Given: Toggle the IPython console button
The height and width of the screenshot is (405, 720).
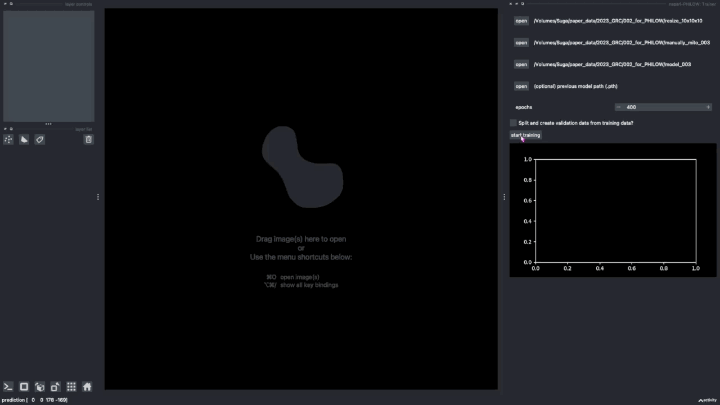Looking at the screenshot, I should point(8,387).
